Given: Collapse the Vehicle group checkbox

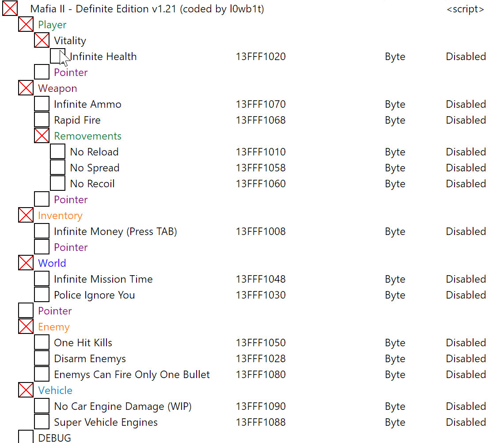Looking at the screenshot, I should coord(26,390).
